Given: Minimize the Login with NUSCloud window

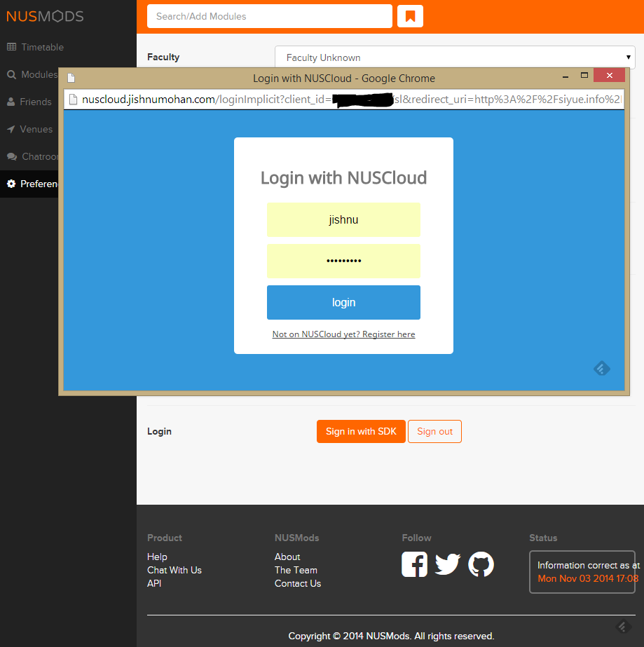Looking at the screenshot, I should pyautogui.click(x=566, y=76).
